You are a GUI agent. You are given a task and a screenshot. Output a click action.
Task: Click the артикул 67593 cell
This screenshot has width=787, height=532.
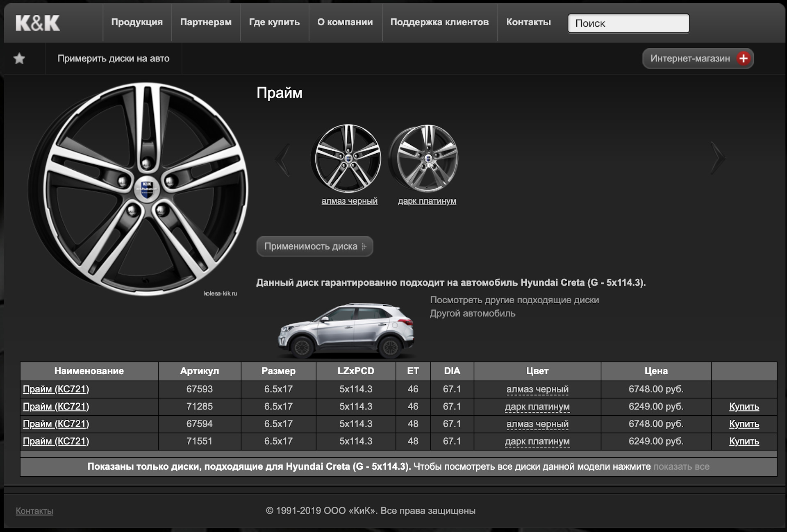coord(200,389)
